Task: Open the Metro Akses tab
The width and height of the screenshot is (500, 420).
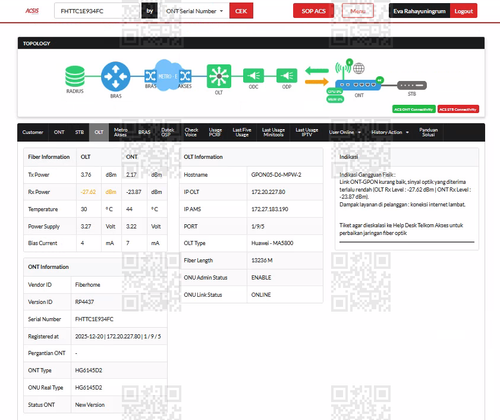Action: click(120, 132)
